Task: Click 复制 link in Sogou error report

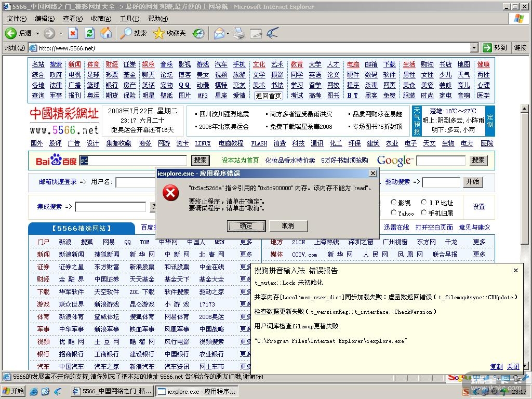Action: tap(496, 366)
